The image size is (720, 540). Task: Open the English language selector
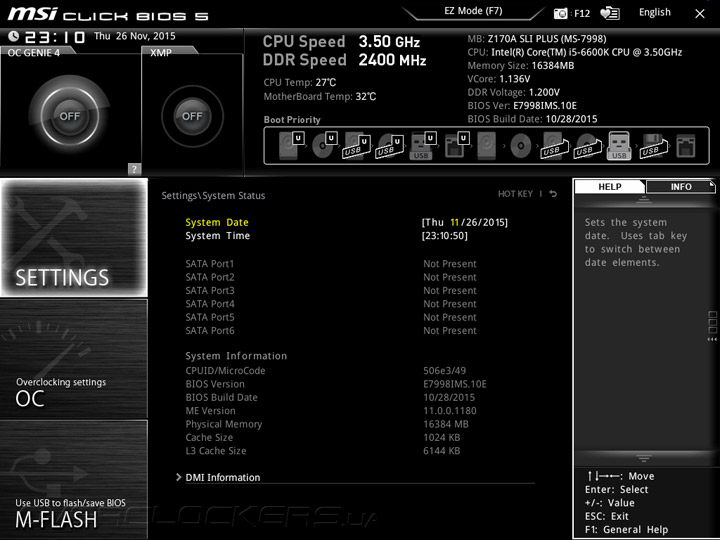(655, 12)
